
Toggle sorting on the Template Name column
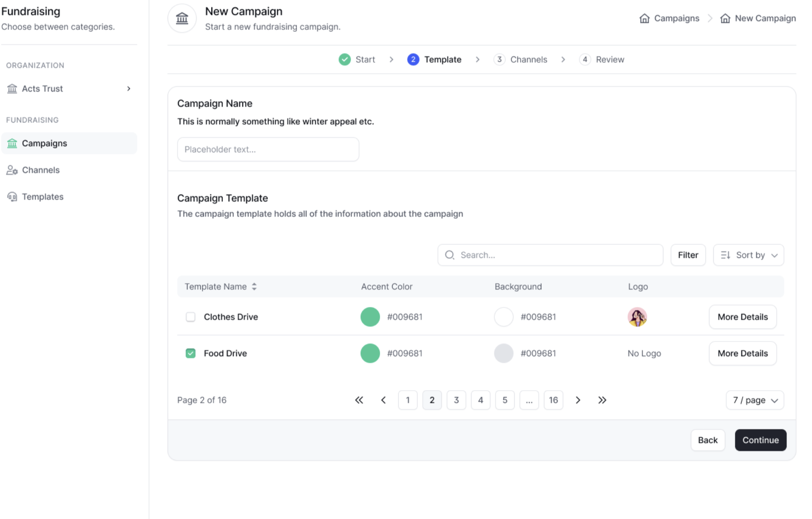pos(254,286)
